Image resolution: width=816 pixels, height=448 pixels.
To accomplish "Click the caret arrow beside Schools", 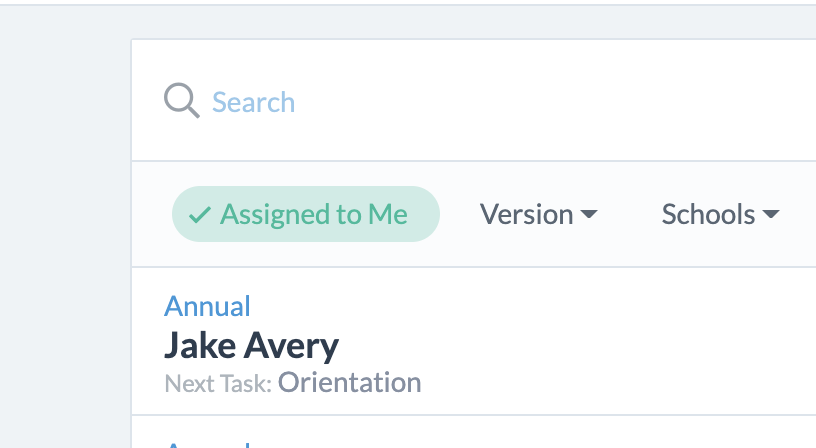I will (x=771, y=215).
